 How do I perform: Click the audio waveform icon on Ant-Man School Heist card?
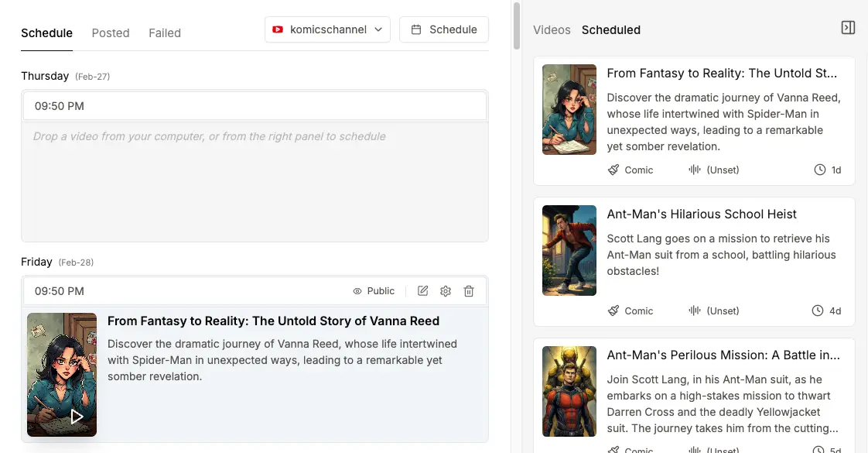coord(695,311)
